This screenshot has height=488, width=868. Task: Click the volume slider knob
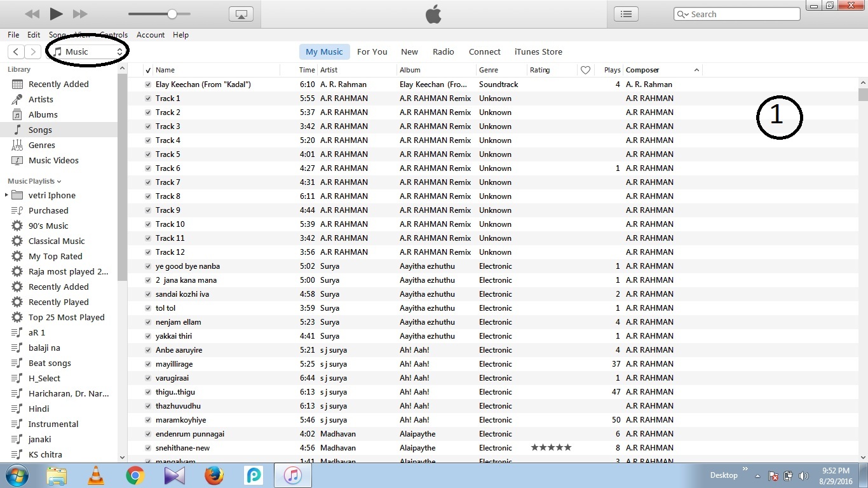tap(172, 13)
